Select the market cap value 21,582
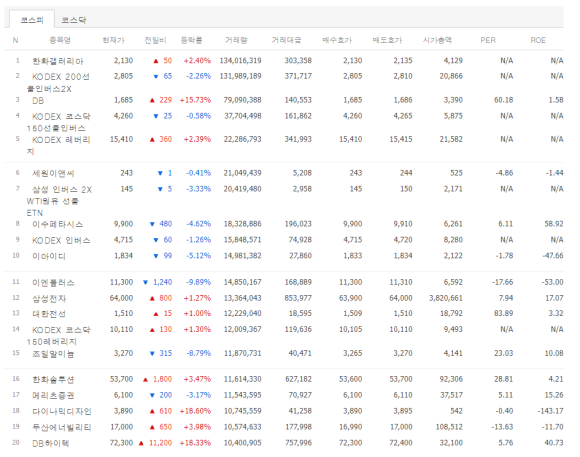 coord(451,139)
